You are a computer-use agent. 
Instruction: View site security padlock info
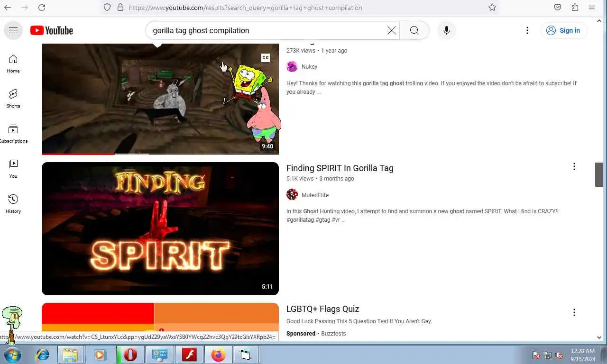(x=120, y=8)
